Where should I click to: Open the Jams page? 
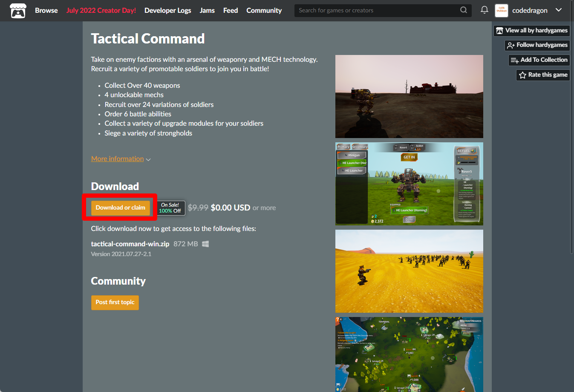click(x=207, y=10)
